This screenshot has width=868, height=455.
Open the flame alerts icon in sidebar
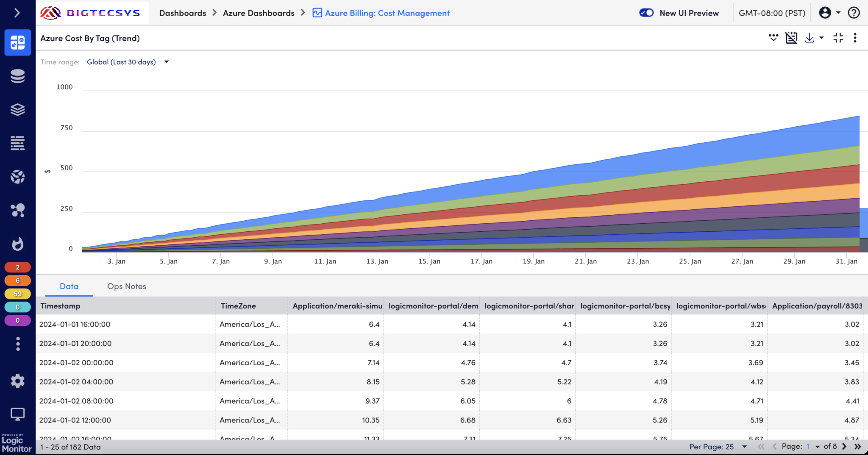pos(17,244)
